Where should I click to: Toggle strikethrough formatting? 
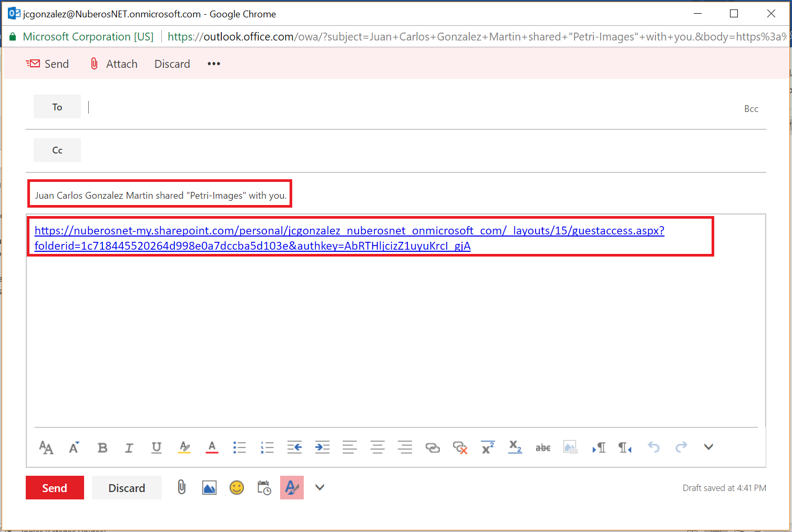point(542,447)
